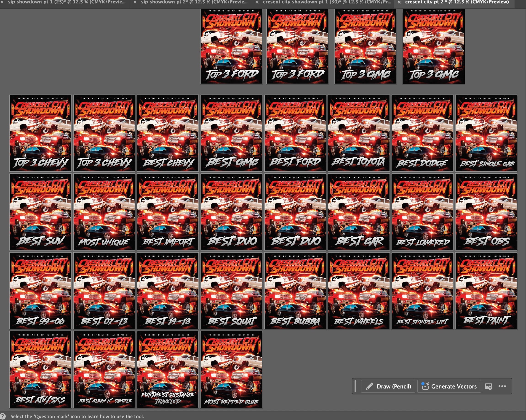This screenshot has height=420, width=526.
Task: Select the 'Most Repped Club' artboard
Action: (231, 369)
